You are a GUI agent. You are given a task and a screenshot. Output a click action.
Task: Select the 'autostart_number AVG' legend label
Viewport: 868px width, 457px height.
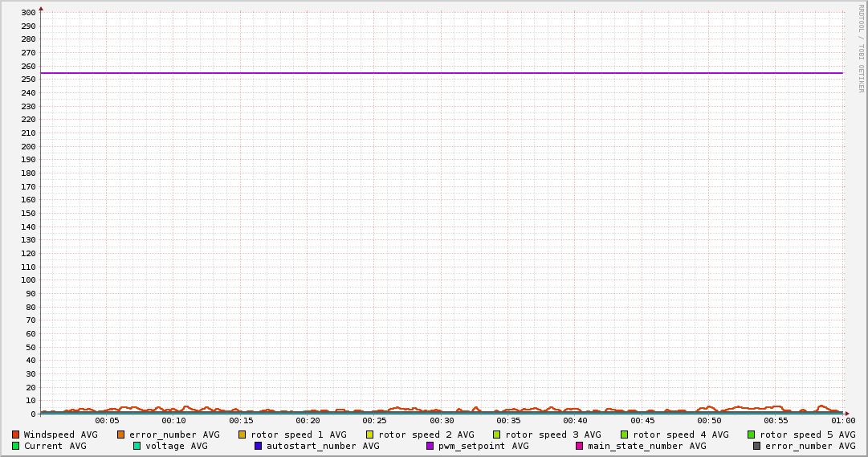point(324,446)
